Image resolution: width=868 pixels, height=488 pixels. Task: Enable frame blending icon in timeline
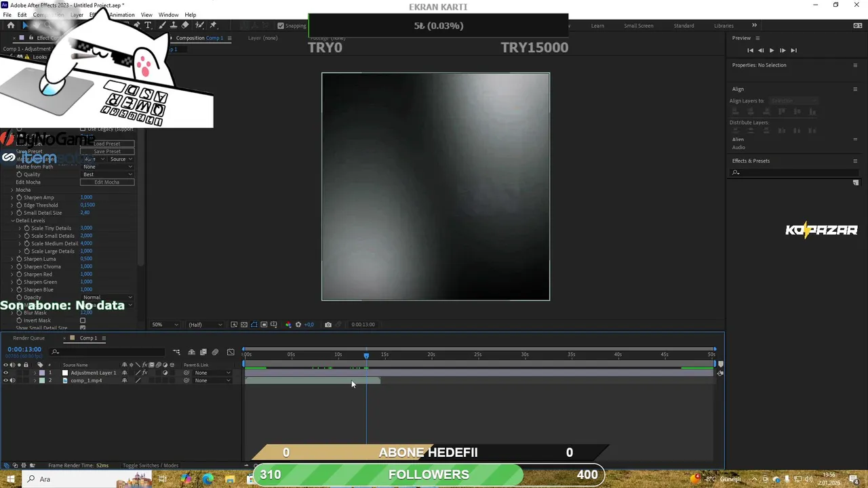pos(203,352)
